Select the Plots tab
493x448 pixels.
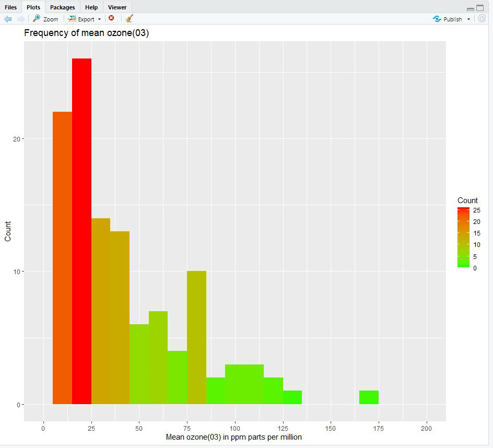33,7
